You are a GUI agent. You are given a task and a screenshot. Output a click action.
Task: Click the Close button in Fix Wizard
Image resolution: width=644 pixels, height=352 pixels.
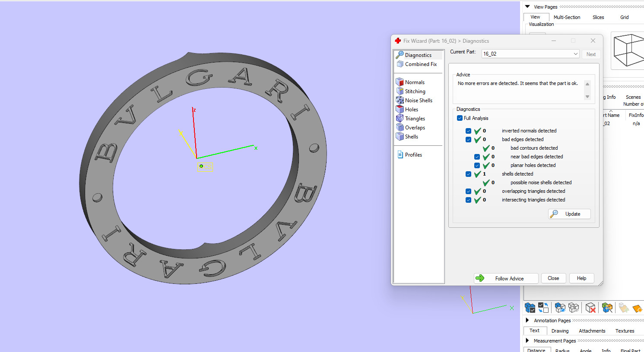click(553, 278)
